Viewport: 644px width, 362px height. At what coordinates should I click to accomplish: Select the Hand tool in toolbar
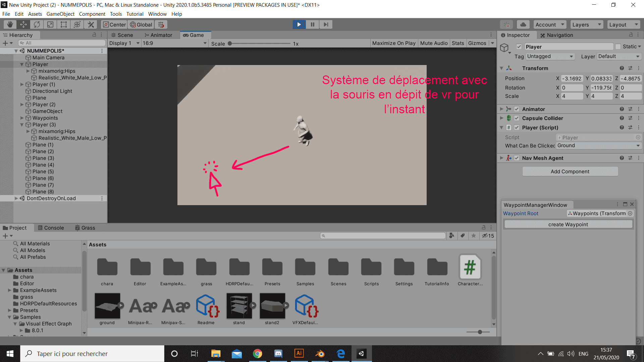[x=10, y=24]
